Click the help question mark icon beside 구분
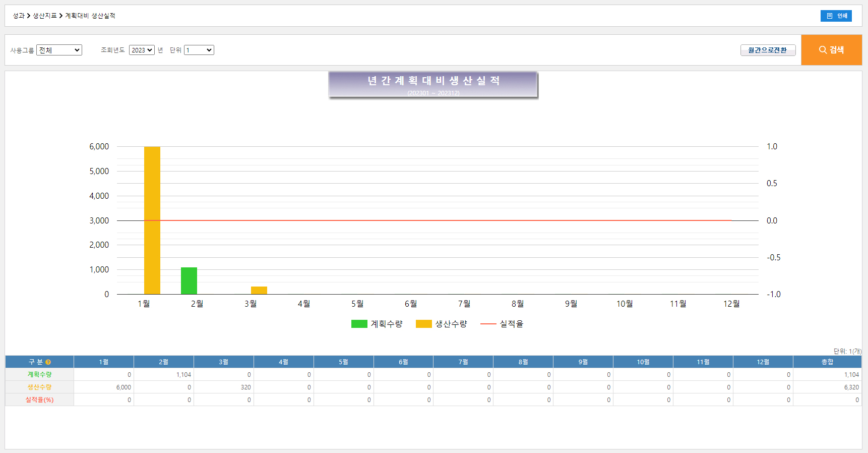This screenshot has height=453, width=868. [48, 362]
